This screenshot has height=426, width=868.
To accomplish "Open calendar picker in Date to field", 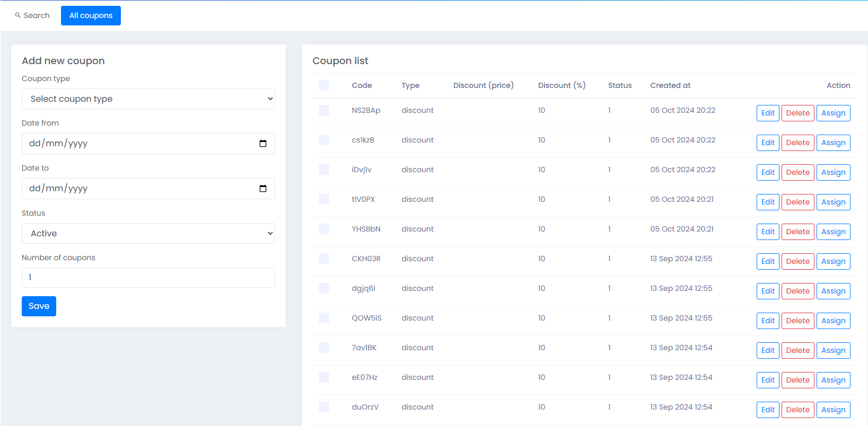I will point(262,189).
